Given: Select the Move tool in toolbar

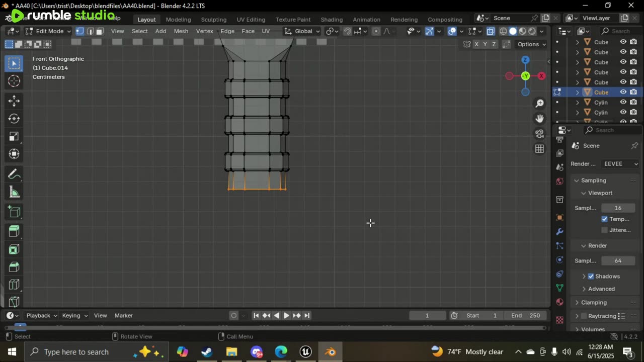Looking at the screenshot, I should [14, 101].
